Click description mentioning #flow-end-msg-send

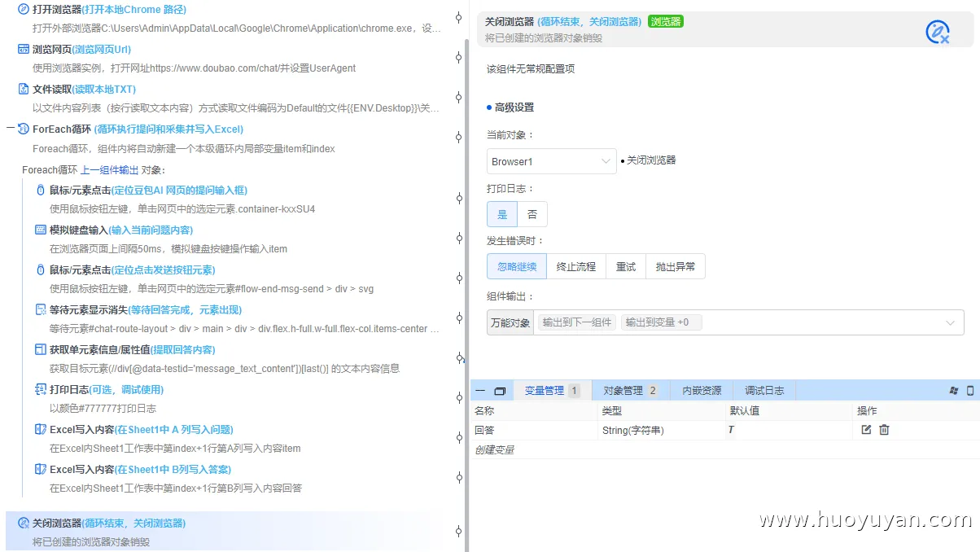[212, 288]
